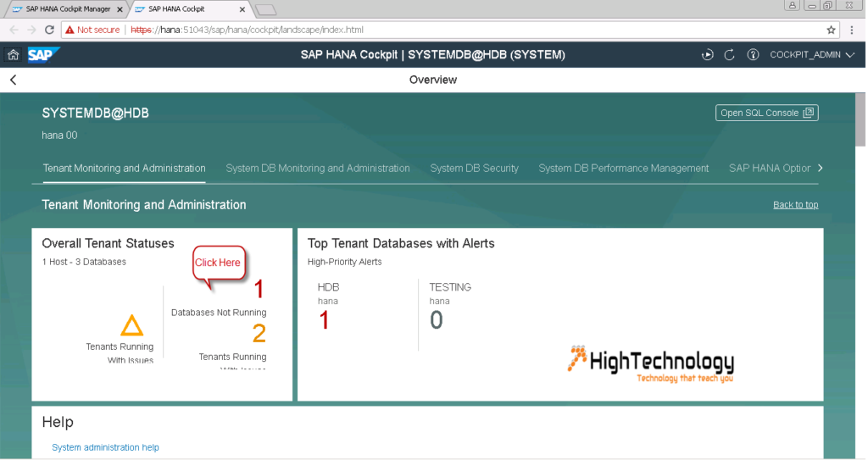
Task: Click the page vertical scrollbar thumb
Action: [860, 119]
